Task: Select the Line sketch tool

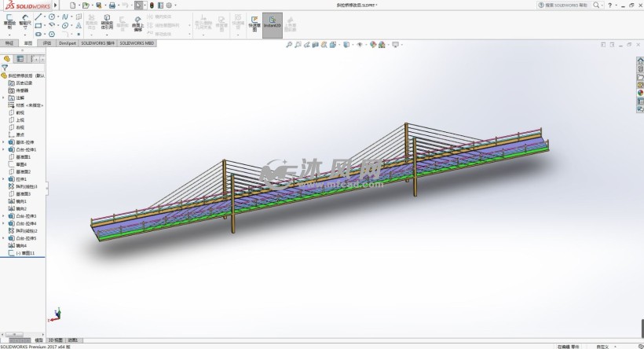Action: 38,17
